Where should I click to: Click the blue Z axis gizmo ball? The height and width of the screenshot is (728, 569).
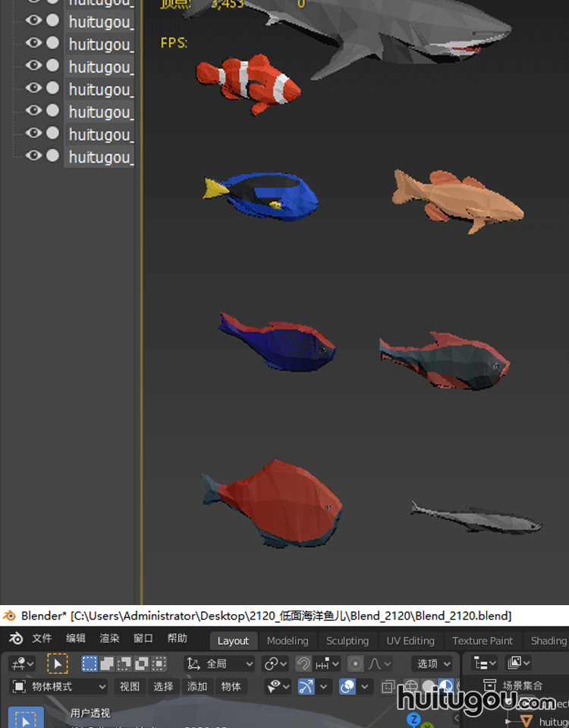[x=413, y=720]
